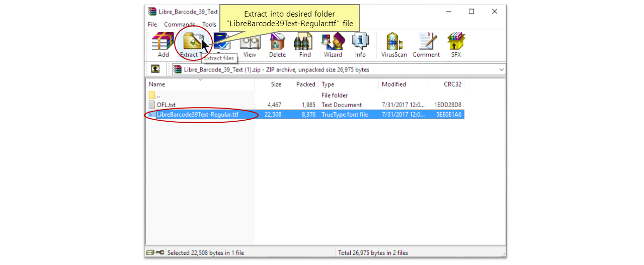Open the Tools menu
This screenshot has height=265, width=644.
point(209,24)
